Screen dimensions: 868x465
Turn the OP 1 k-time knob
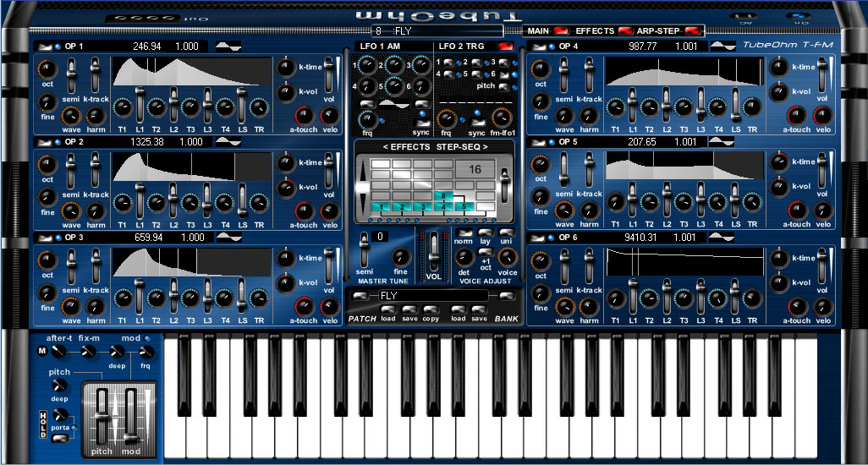tap(286, 67)
